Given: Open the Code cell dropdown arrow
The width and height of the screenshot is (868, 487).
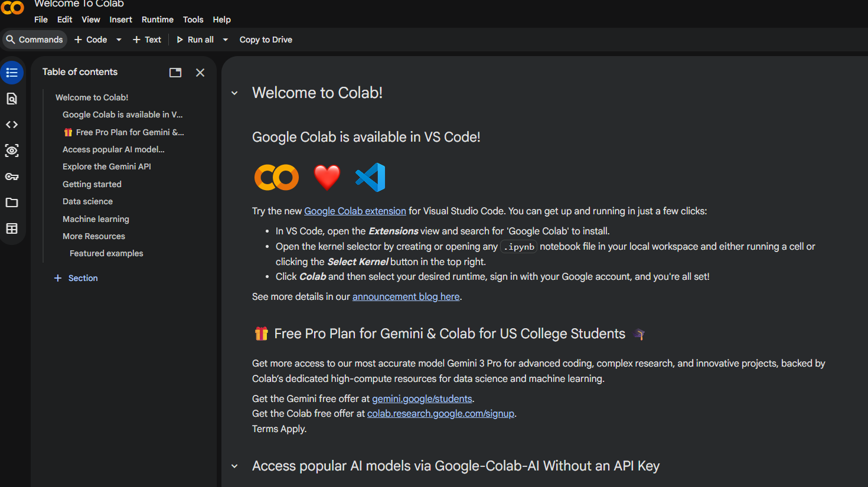Looking at the screenshot, I should pos(119,40).
